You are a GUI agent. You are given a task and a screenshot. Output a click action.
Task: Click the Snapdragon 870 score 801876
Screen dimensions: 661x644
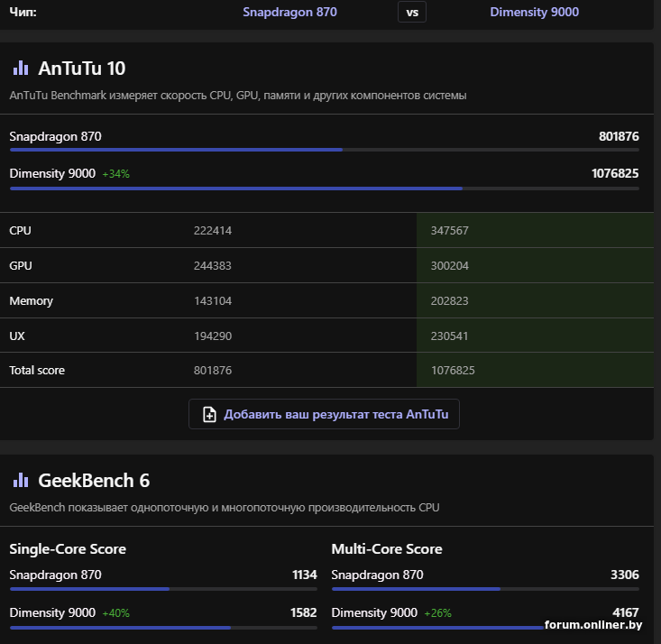coord(619,136)
